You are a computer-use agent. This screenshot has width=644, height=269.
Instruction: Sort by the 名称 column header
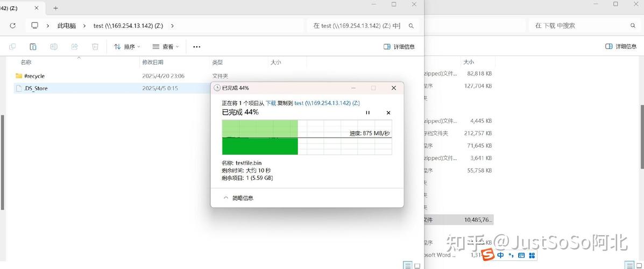click(26, 62)
